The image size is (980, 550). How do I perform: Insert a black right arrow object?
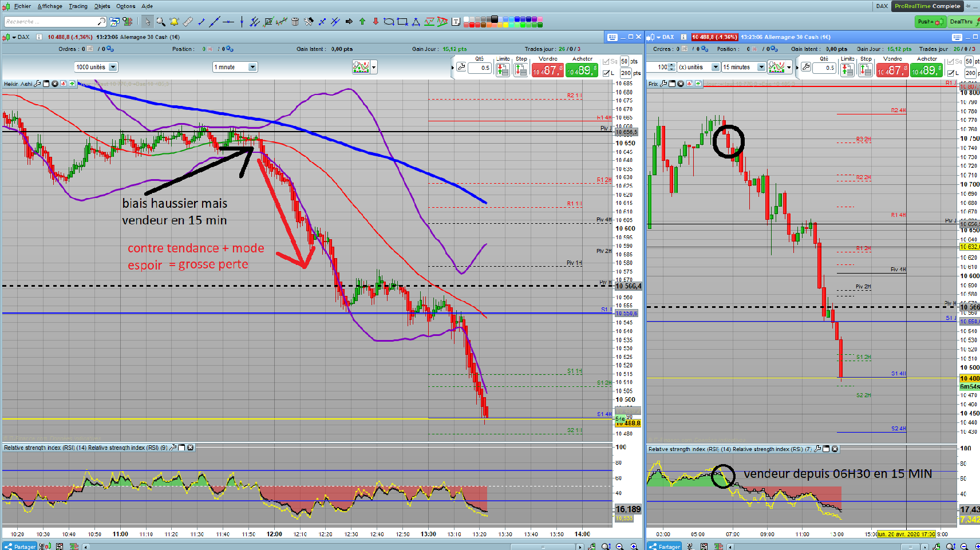coord(349,22)
